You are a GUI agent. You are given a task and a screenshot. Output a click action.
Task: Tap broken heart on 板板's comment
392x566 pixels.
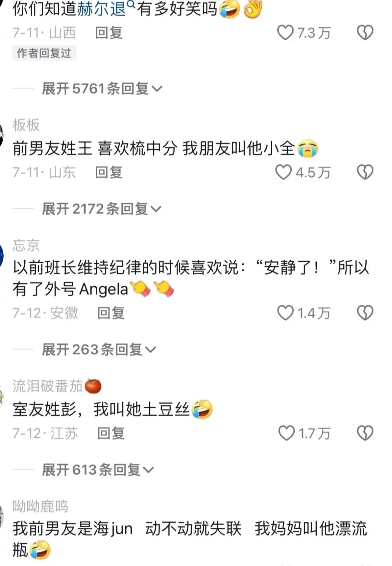pyautogui.click(x=365, y=172)
